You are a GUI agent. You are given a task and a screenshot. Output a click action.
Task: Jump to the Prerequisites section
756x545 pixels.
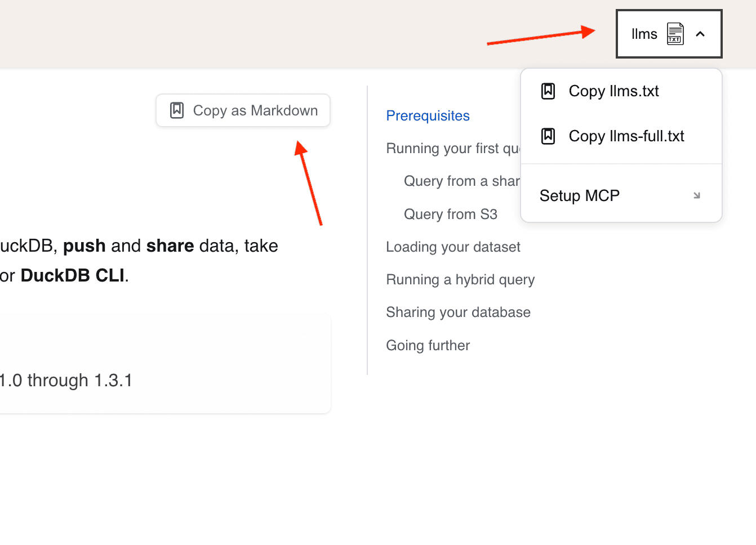point(428,115)
